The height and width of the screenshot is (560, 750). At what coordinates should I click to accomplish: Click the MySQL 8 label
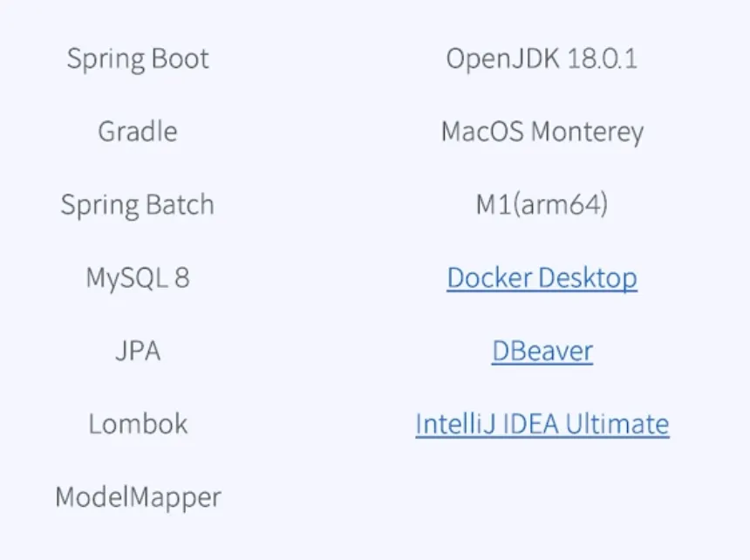click(138, 279)
